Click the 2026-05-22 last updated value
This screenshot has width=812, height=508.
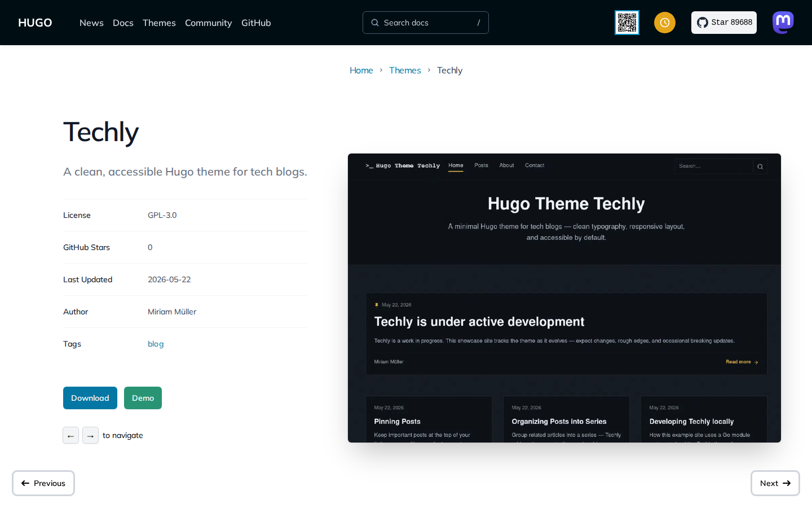(169, 279)
